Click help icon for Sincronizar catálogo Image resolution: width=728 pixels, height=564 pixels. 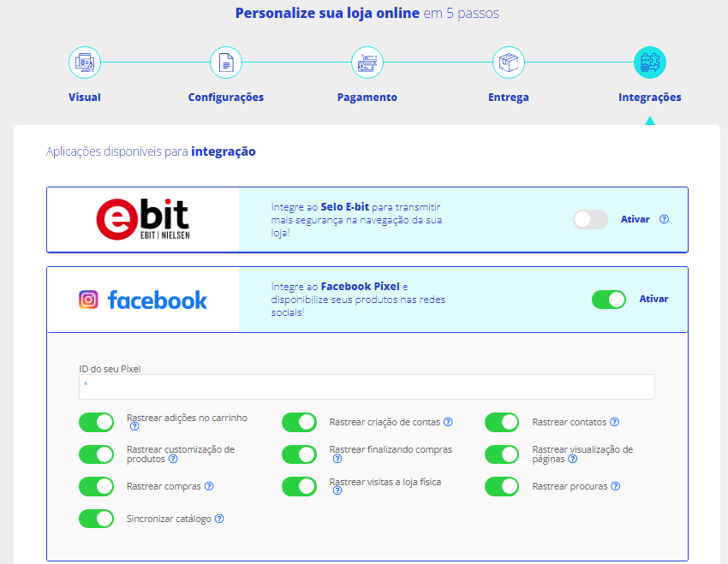coord(219,519)
